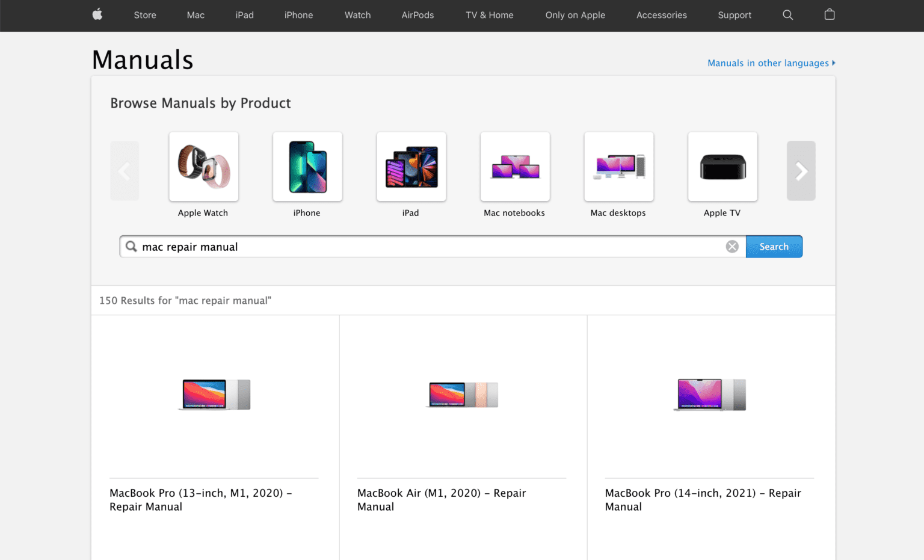Open search from the navigation bar magnifier icon
This screenshot has height=560, width=924.
point(788,15)
